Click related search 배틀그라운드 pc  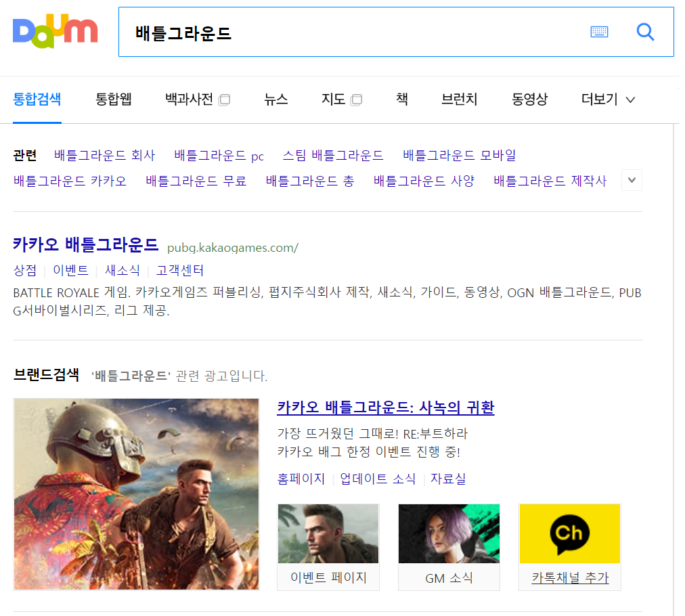(219, 155)
